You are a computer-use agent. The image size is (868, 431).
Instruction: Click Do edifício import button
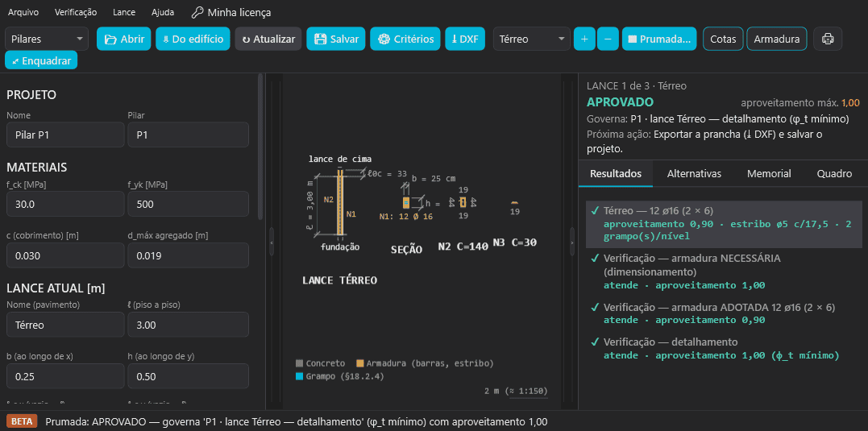(193, 39)
